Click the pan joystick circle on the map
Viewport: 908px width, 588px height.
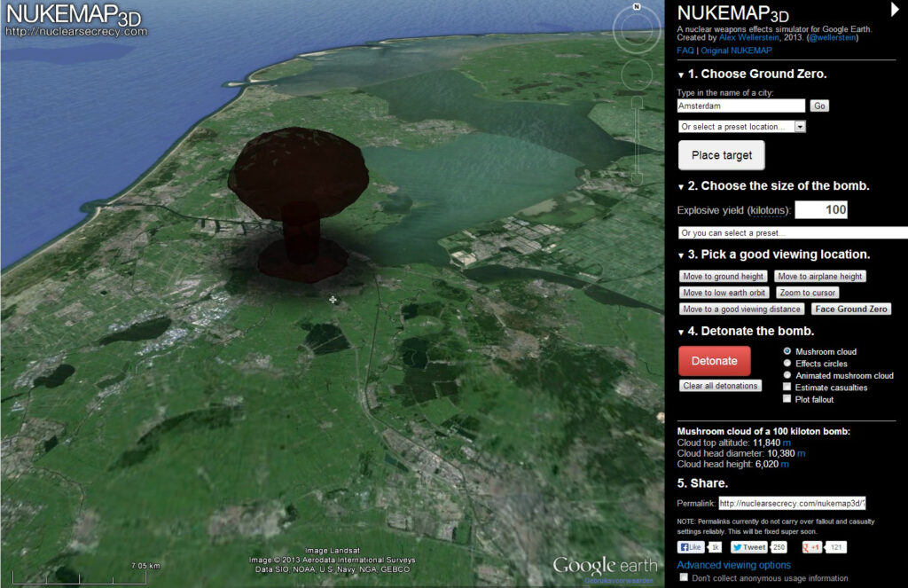(637, 74)
